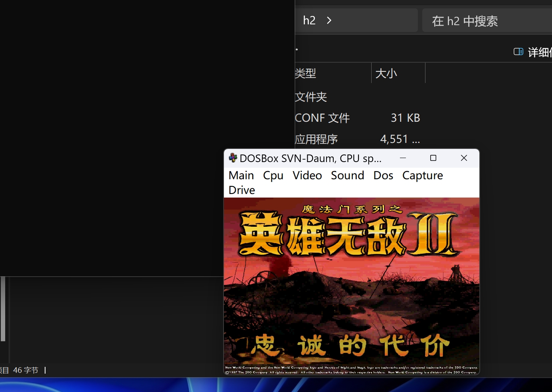Expand the chevron after h2 breadcrumb
Image resolution: width=552 pixels, height=392 pixels.
(329, 20)
